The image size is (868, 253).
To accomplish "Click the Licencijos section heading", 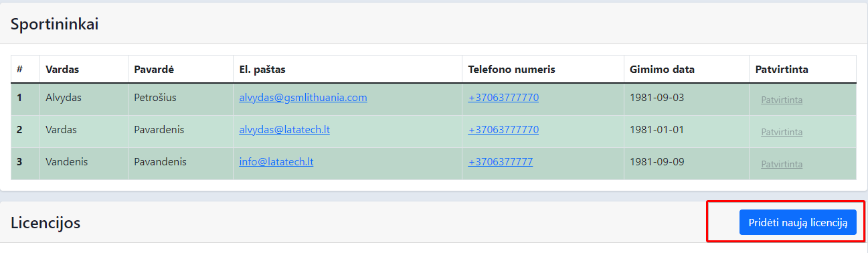I will [46, 222].
